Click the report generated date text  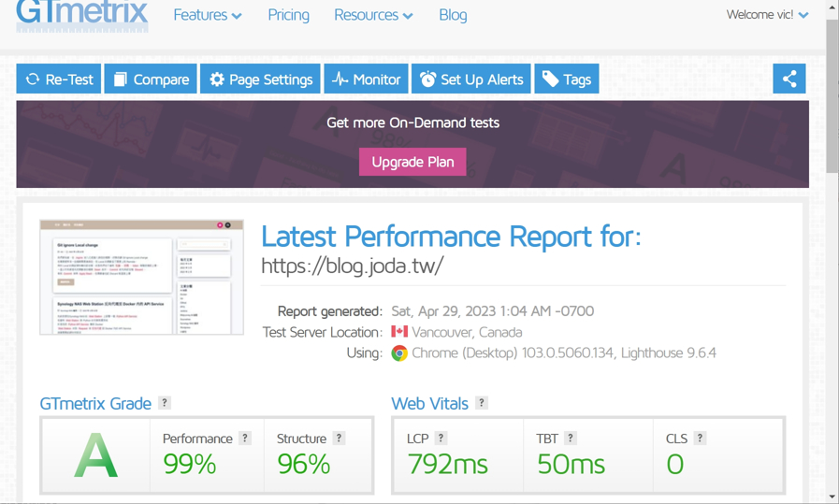click(x=493, y=310)
